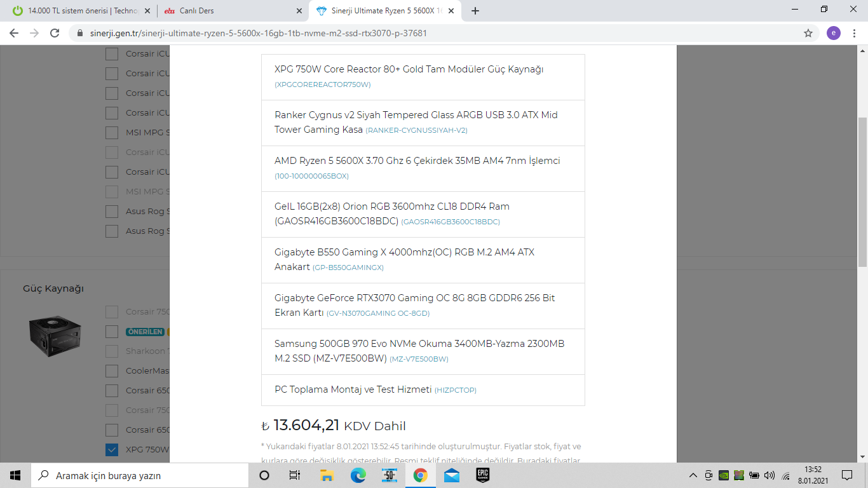Click the 'GeIL 16GB(2x8) Orion RGB' RAM name
This screenshot has height=488, width=868.
coord(392,214)
